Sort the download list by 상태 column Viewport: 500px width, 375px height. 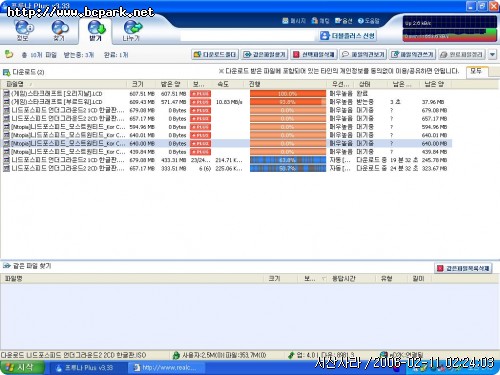tap(371, 84)
